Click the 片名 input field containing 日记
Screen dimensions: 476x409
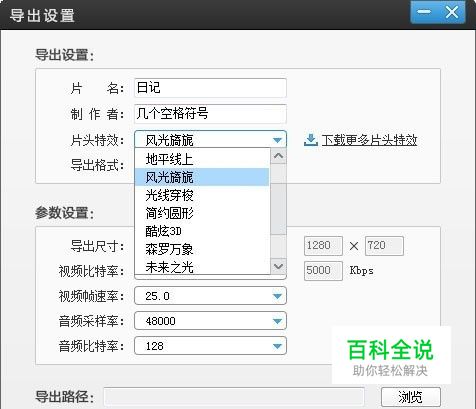[x=210, y=88]
